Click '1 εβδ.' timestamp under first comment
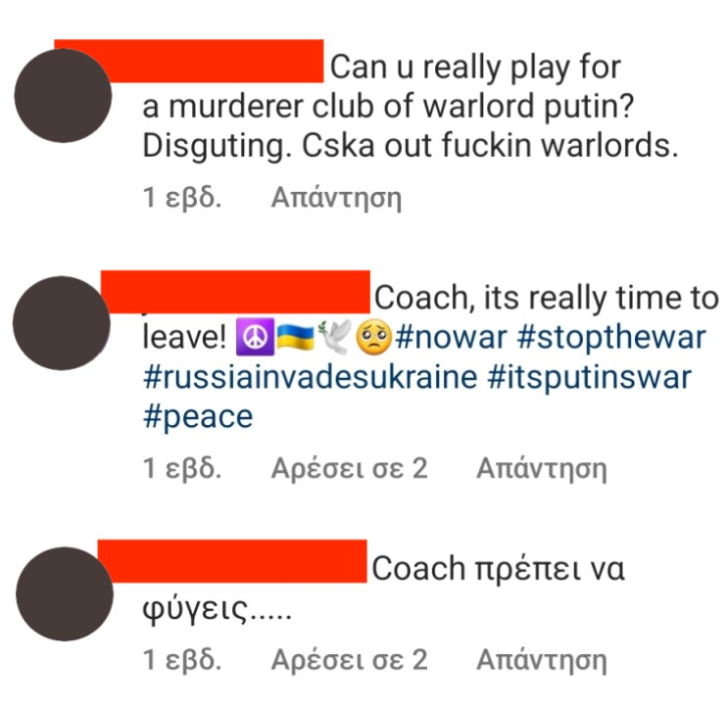The image size is (728, 707). [182, 197]
